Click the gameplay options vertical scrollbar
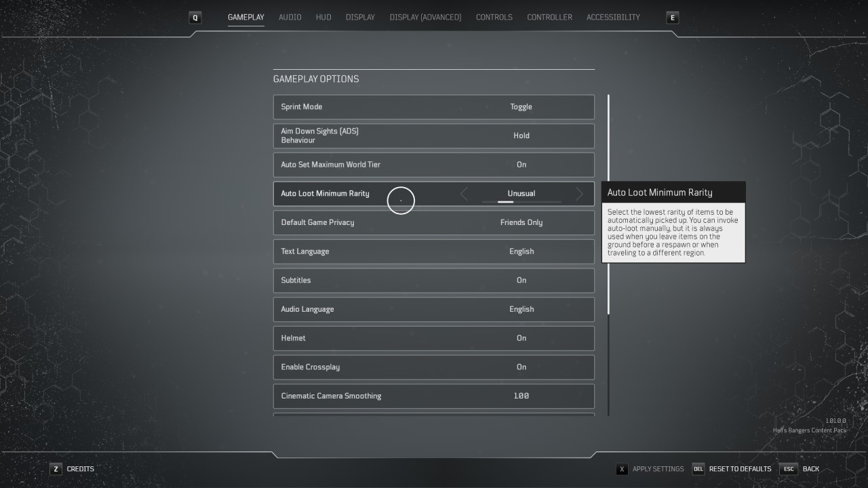The image size is (868, 488). click(x=608, y=203)
